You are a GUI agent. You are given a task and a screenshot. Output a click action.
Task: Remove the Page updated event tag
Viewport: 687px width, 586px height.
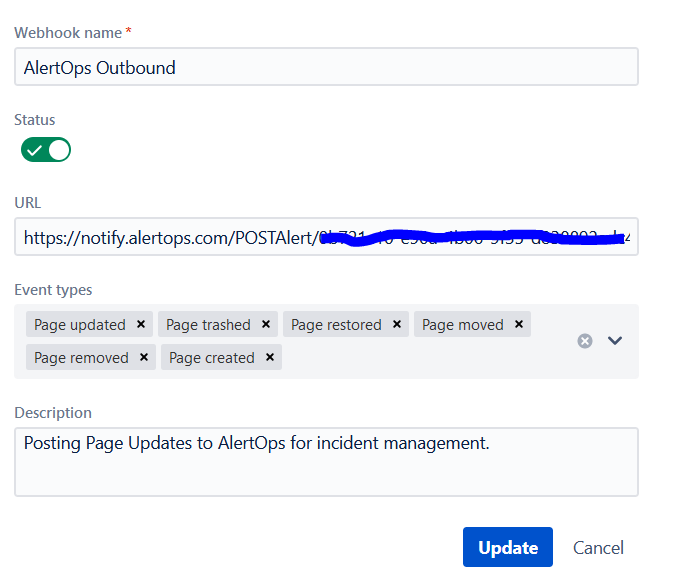click(x=141, y=325)
